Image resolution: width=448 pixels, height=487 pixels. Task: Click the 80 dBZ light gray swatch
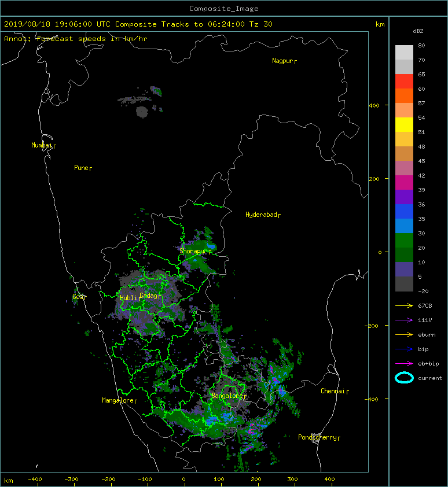coord(404,52)
